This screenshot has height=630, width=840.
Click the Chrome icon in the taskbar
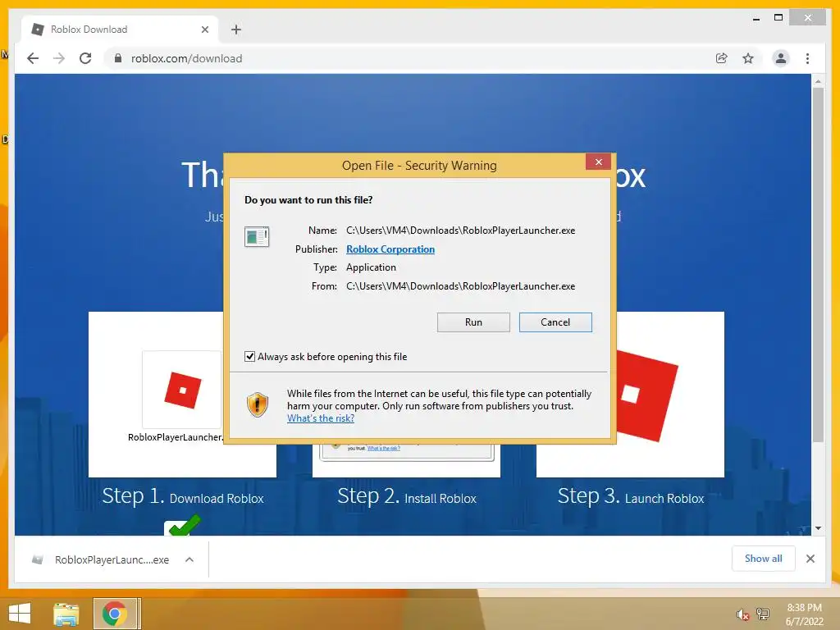(115, 614)
